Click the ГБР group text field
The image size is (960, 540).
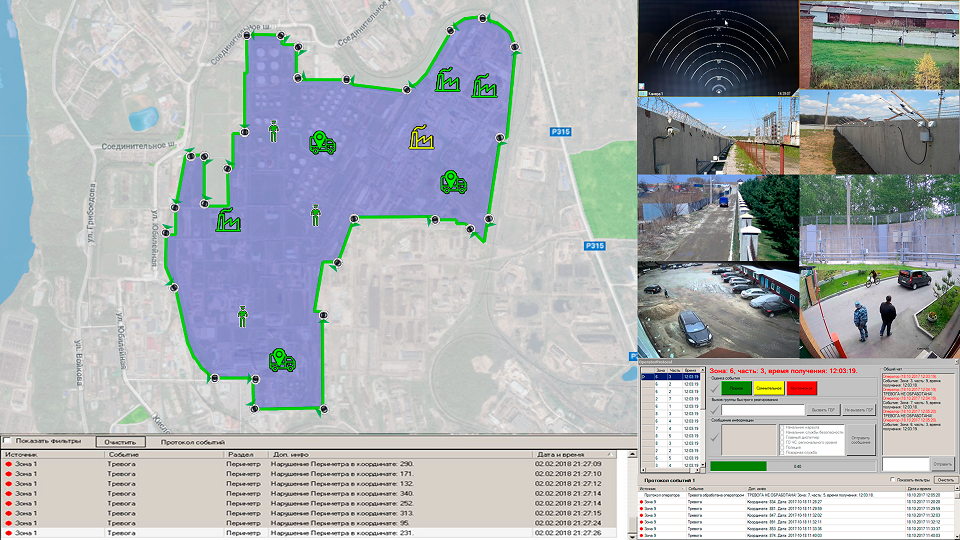pyautogui.click(x=763, y=410)
